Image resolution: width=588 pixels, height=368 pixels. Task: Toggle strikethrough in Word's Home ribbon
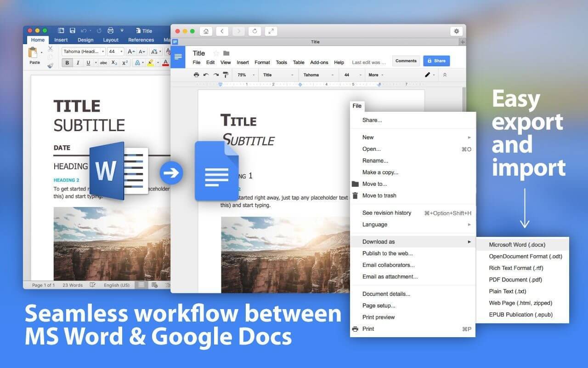pos(103,62)
